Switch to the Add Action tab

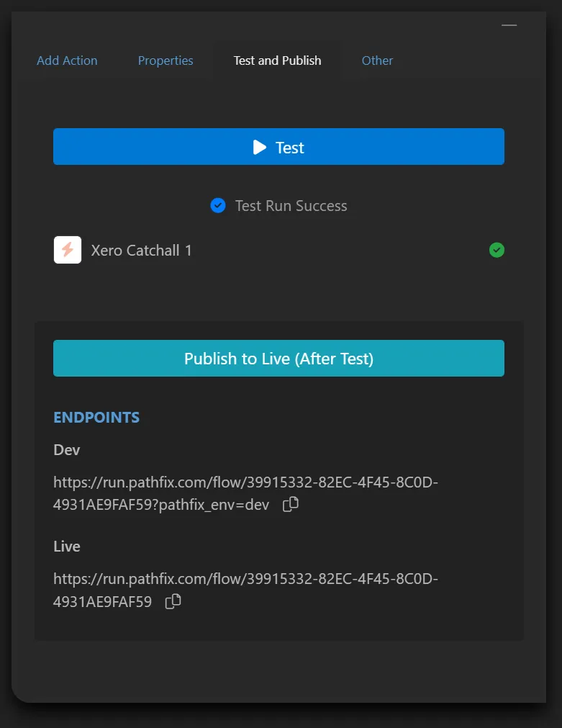(x=68, y=60)
